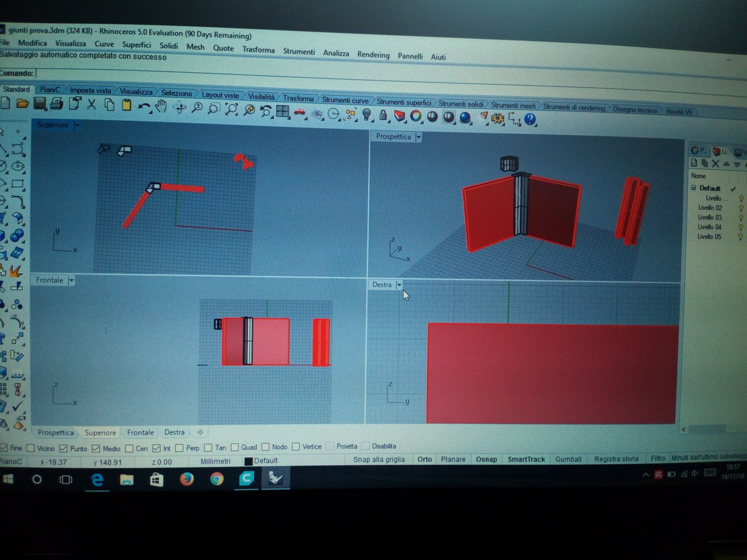Paste with the clipboard icon
Viewport: 747px width, 560px height.
tap(126, 105)
